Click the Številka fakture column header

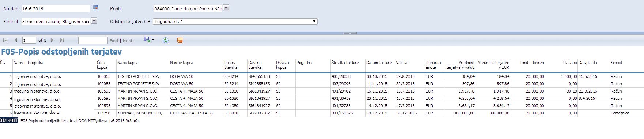(x=345, y=63)
